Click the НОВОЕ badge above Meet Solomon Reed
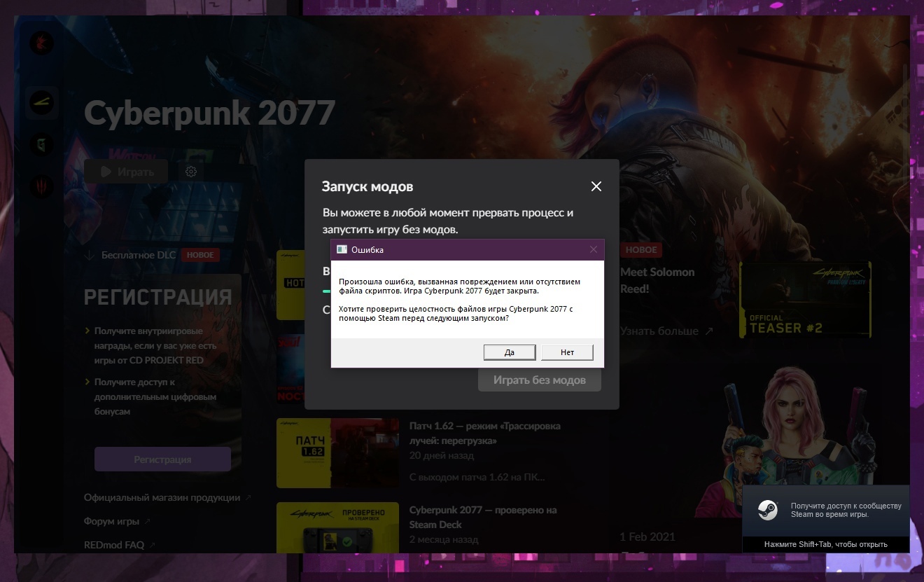The height and width of the screenshot is (582, 924). (x=641, y=250)
